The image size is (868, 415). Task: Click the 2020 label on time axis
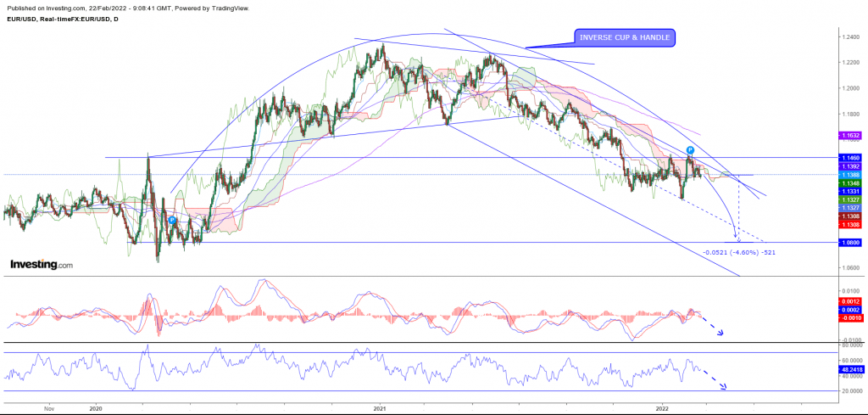point(96,408)
